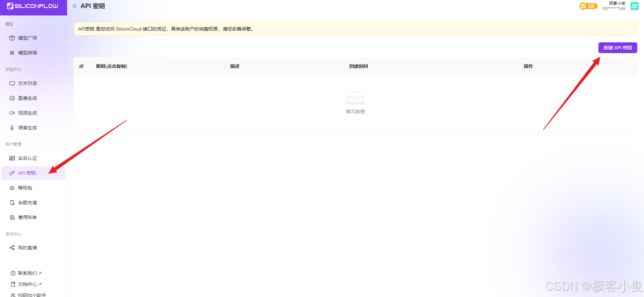
Task: Click the 创建时间 column header
Action: click(x=359, y=66)
